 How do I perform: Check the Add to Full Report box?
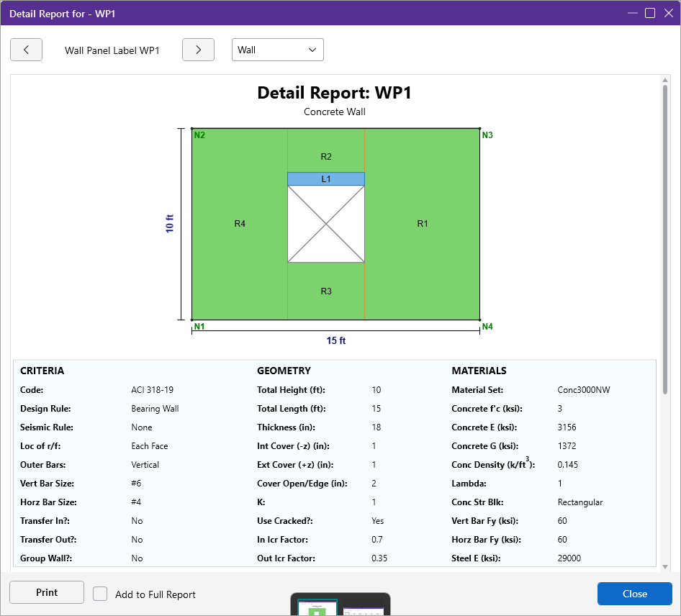[x=101, y=594]
